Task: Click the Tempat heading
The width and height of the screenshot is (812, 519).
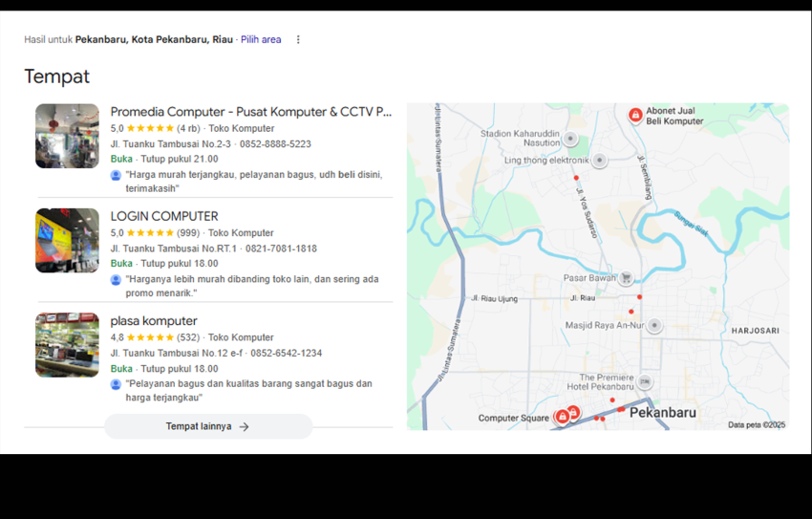Action: (57, 76)
